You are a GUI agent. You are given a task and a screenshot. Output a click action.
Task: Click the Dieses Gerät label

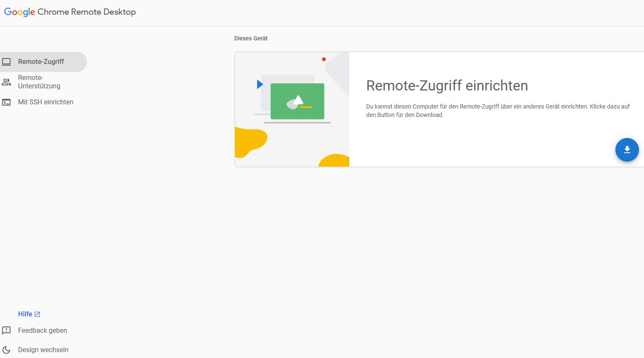tap(251, 38)
